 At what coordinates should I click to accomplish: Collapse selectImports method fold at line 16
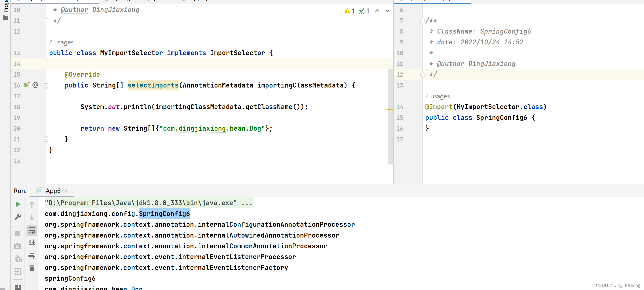46,86
